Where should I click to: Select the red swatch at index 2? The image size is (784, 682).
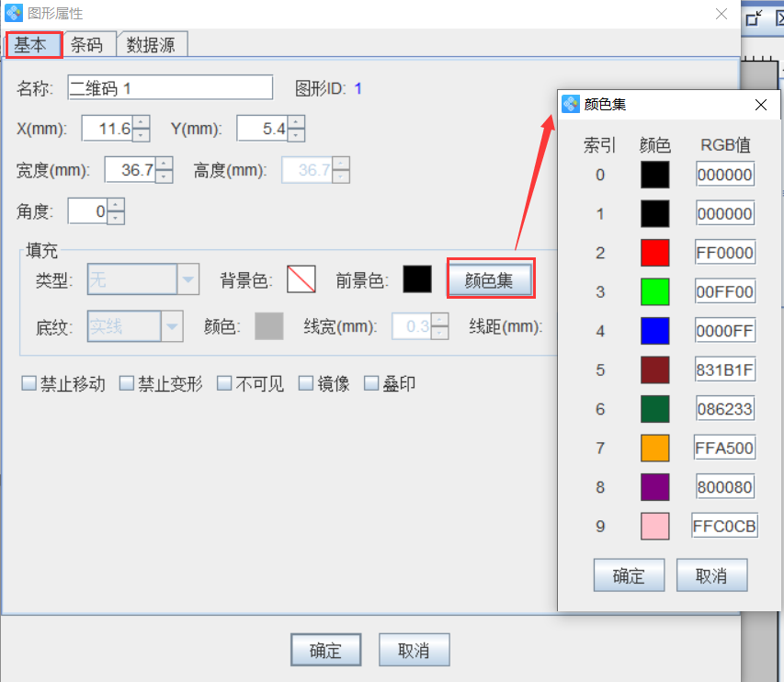click(654, 252)
